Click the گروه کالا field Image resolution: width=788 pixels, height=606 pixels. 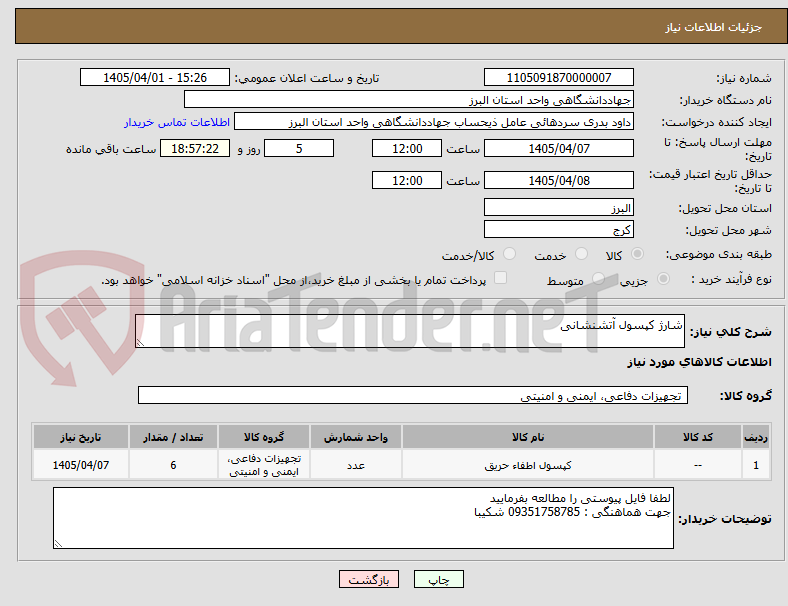click(413, 395)
